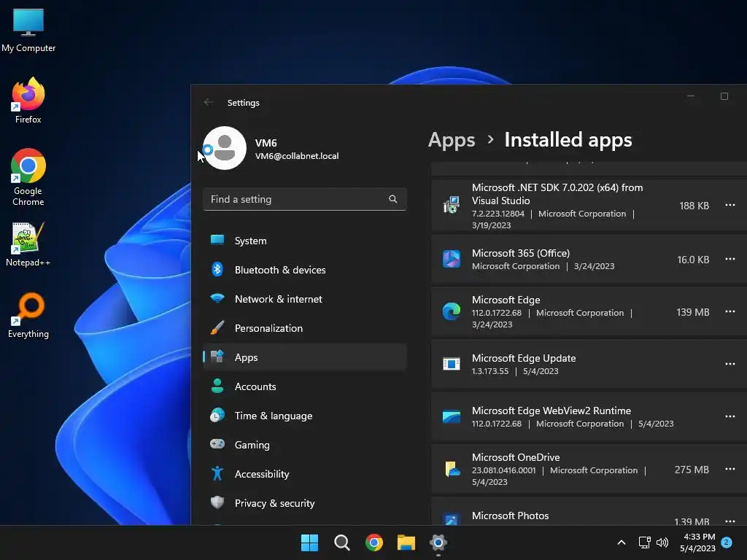
Task: Open System settings category
Action: pos(305,241)
